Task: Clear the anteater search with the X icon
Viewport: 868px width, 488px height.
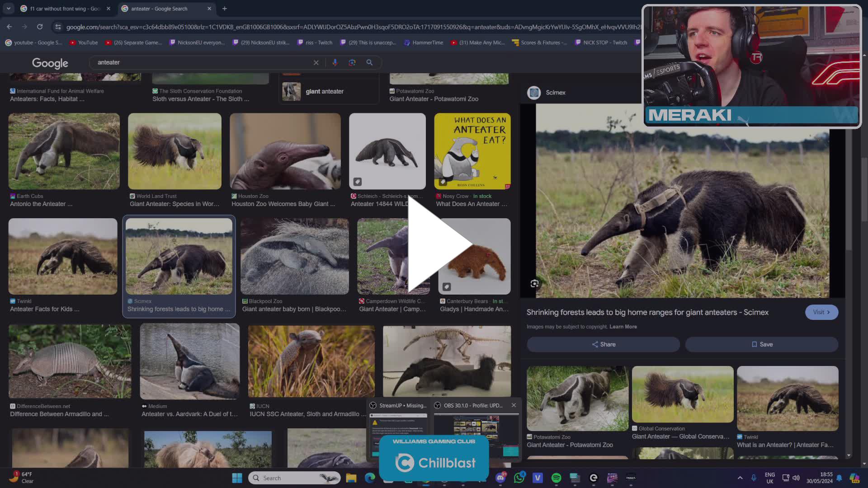Action: (x=316, y=62)
